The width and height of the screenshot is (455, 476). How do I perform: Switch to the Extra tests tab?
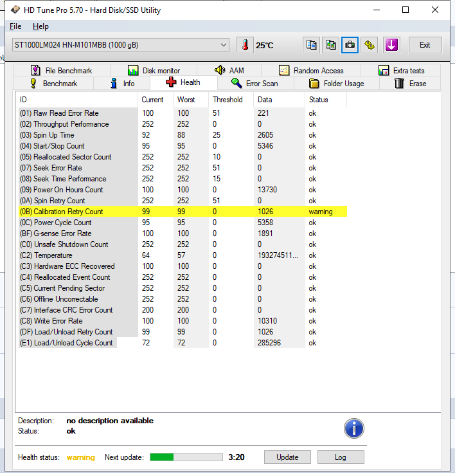401,70
